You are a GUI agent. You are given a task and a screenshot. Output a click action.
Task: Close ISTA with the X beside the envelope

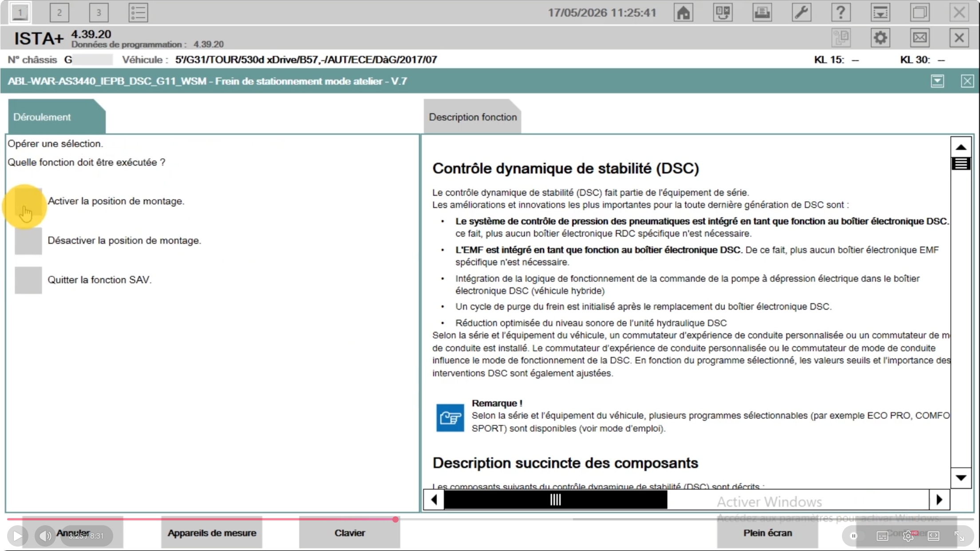point(959,38)
